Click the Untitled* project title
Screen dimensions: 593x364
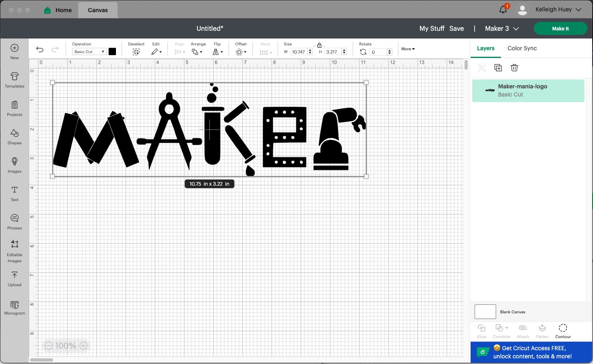pyautogui.click(x=210, y=28)
